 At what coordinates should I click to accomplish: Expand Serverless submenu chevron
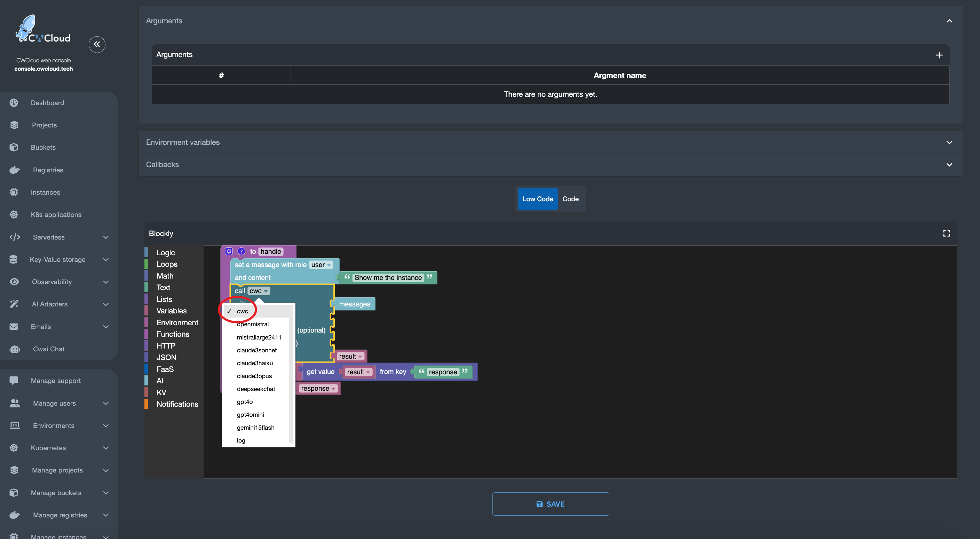pos(106,237)
